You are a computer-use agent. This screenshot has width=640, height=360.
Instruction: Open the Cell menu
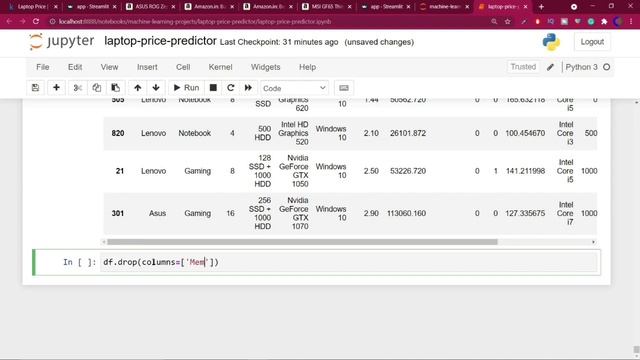click(183, 67)
